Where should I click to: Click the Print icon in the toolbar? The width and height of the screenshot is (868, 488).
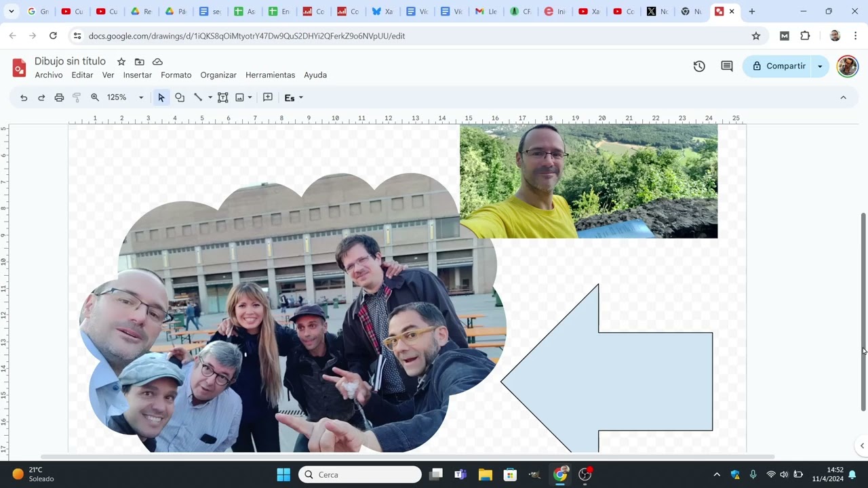[x=59, y=98]
